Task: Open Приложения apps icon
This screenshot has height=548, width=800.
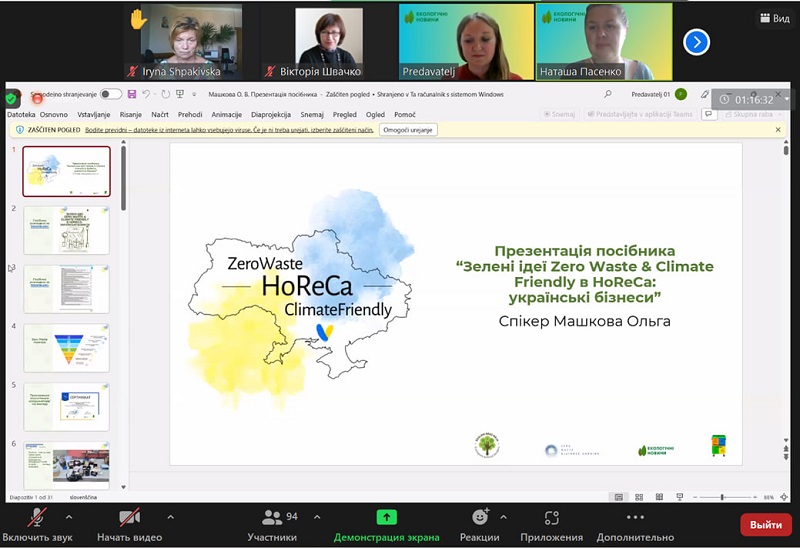Action: (x=552, y=526)
